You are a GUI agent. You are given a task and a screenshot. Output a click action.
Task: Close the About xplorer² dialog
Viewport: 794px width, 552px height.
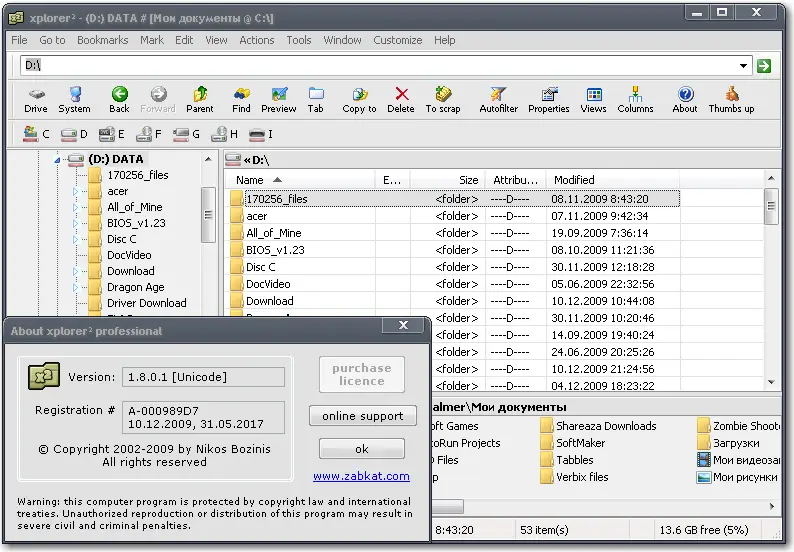(x=403, y=325)
